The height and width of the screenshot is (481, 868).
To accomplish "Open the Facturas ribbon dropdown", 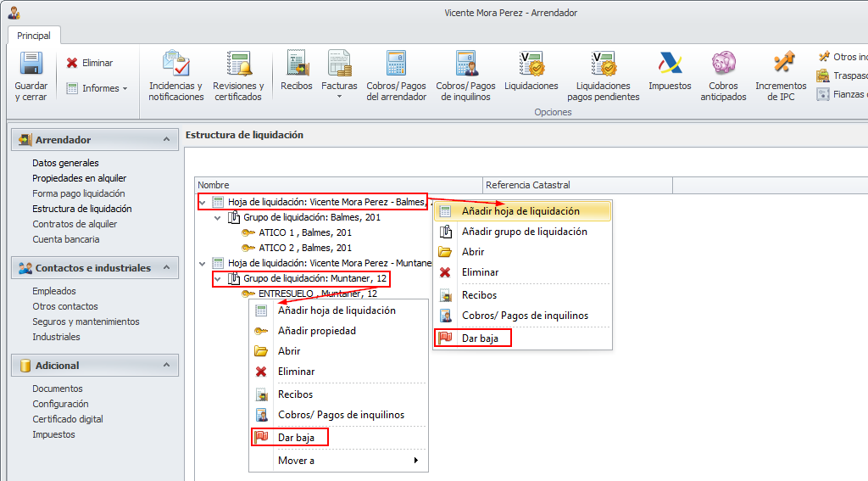I will (339, 75).
